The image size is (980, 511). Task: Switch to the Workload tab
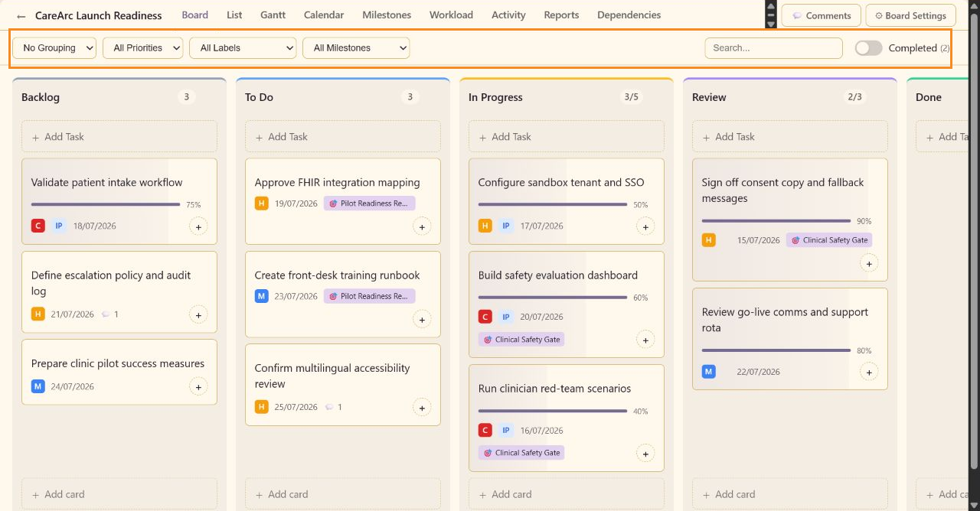coord(451,15)
